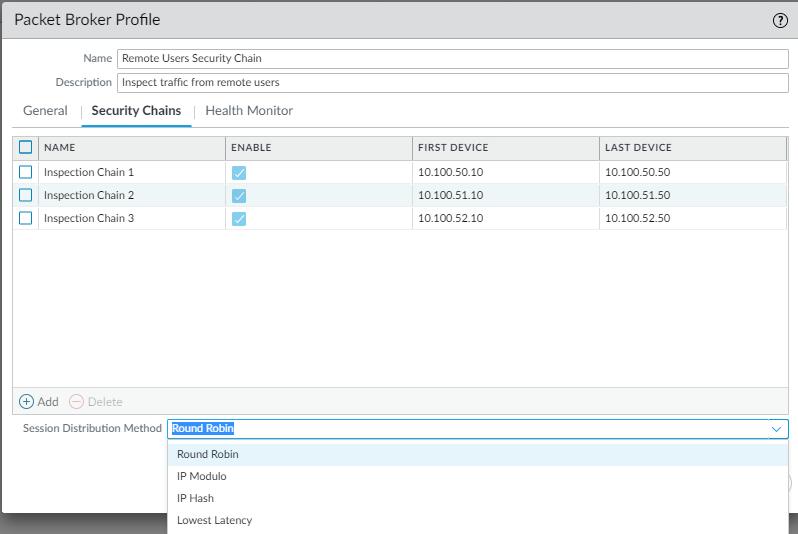Open the help icon in dialog header
This screenshot has width=798, height=534.
779,20
